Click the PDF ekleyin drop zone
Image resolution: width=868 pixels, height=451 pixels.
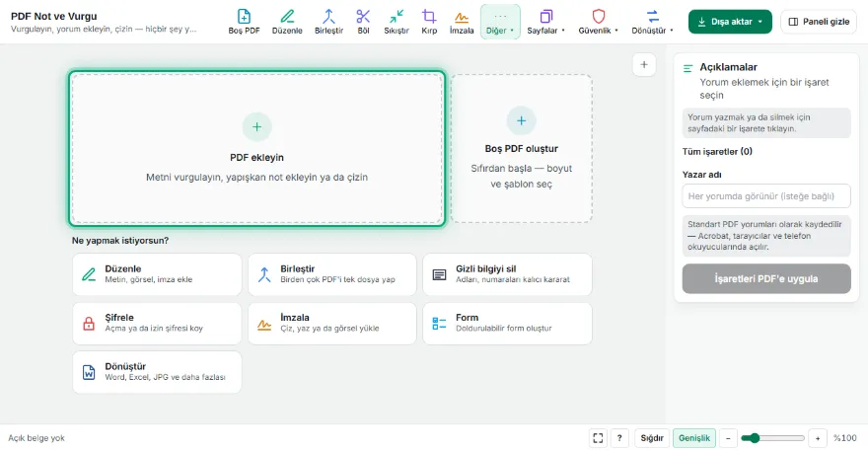click(x=256, y=148)
